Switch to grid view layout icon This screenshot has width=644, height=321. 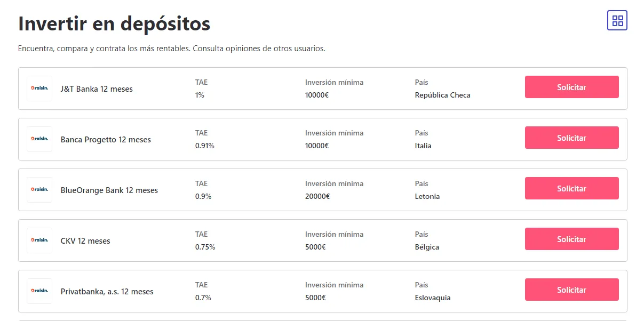tap(617, 21)
